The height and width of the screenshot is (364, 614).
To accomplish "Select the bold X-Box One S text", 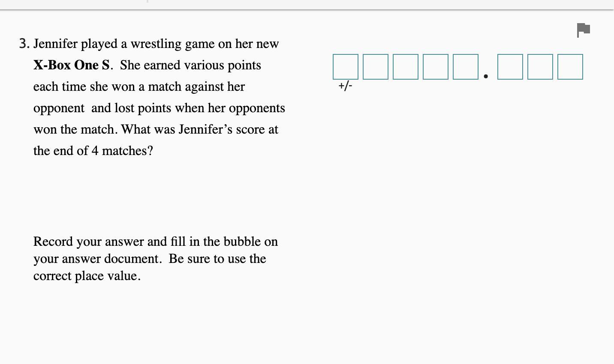I will coord(72,65).
